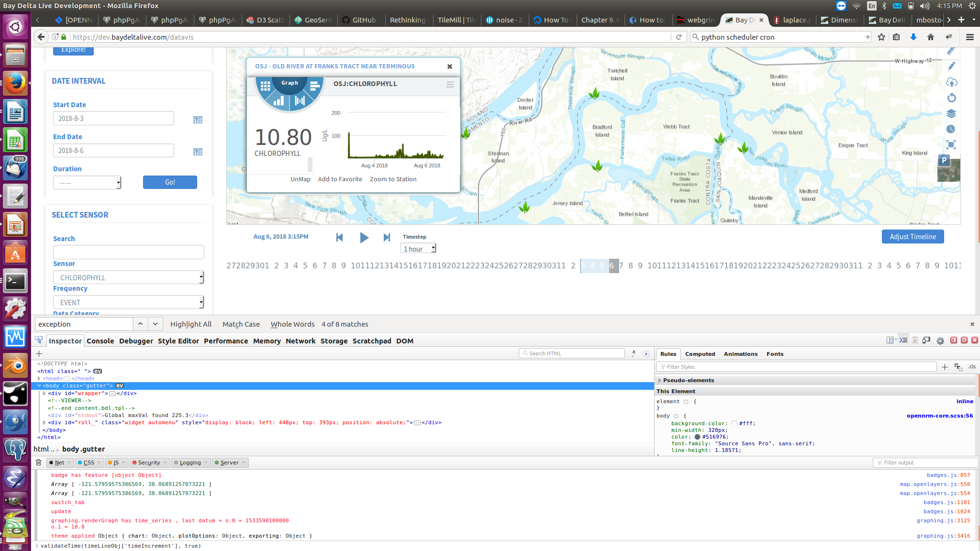Expand Pseudo-elements section

pyautogui.click(x=660, y=380)
